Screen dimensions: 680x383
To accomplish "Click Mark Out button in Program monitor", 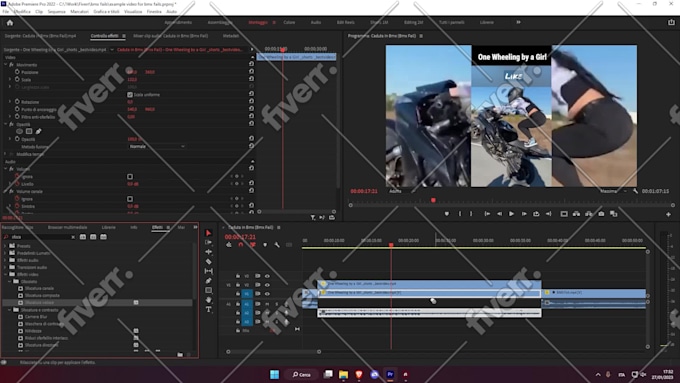I will [x=471, y=214].
